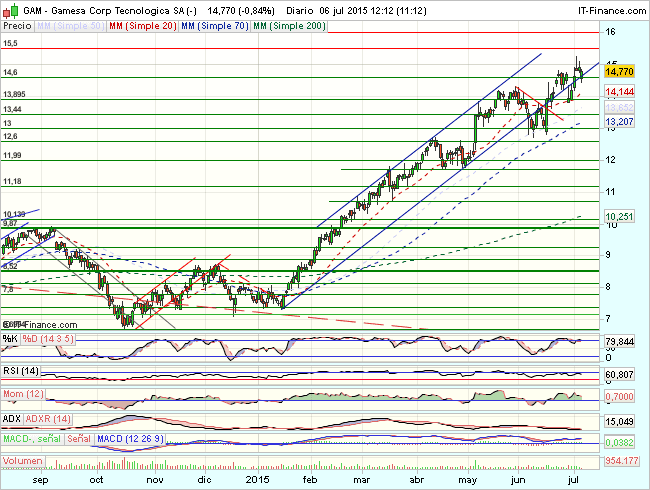Click the candlestick icon beside GAM title

click(x=11, y=10)
